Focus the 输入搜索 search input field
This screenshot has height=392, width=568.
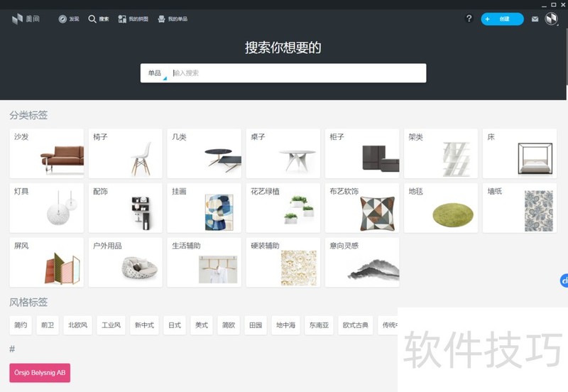point(298,73)
